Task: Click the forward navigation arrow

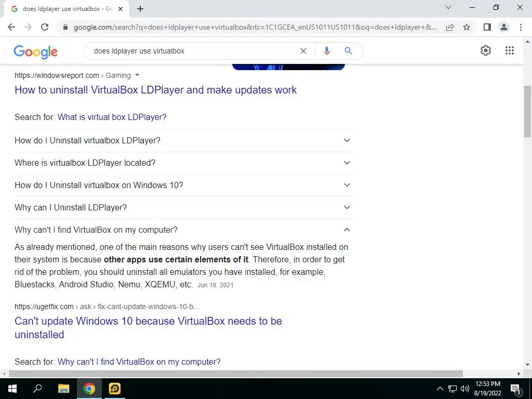Action: pos(28,27)
